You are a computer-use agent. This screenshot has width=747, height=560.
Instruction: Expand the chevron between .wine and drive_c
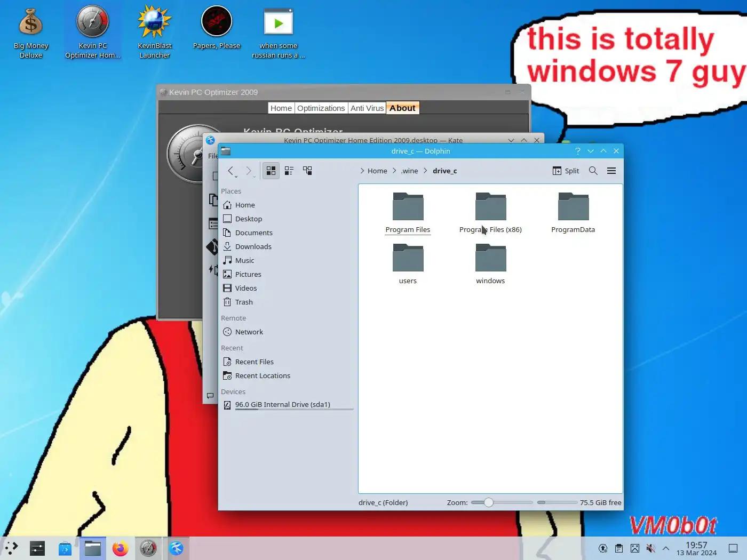click(425, 171)
